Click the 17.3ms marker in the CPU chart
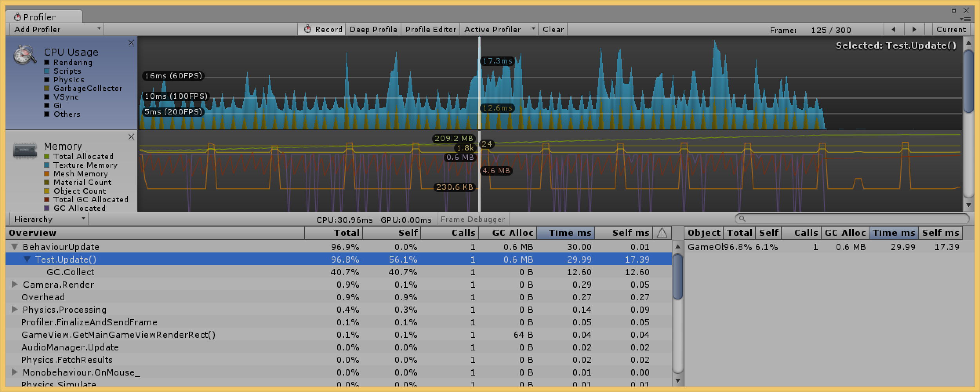 [497, 61]
